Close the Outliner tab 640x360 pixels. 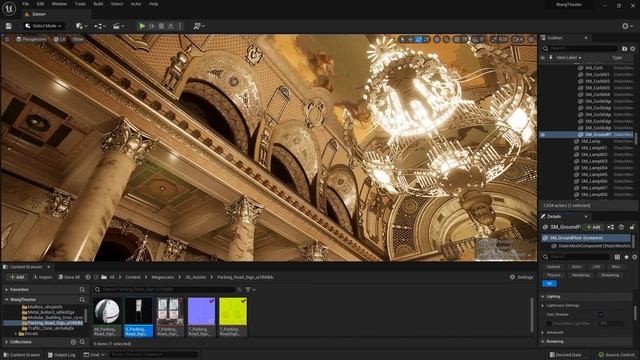586,38
